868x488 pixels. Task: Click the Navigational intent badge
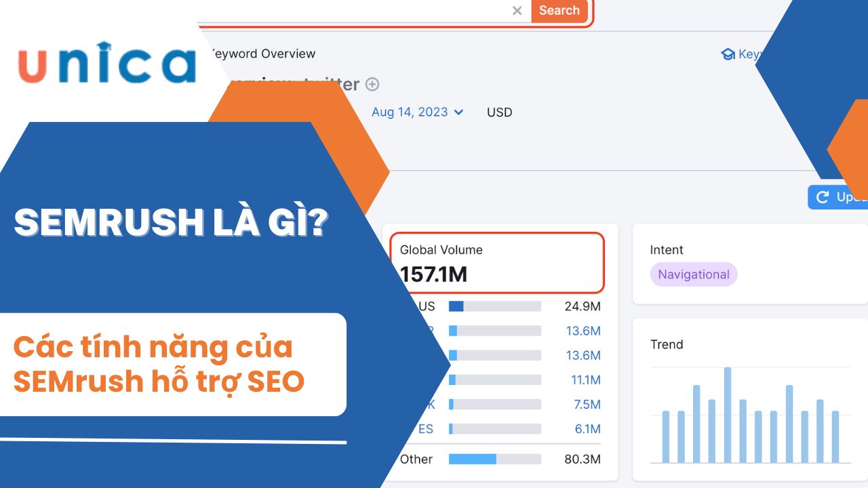pyautogui.click(x=694, y=274)
